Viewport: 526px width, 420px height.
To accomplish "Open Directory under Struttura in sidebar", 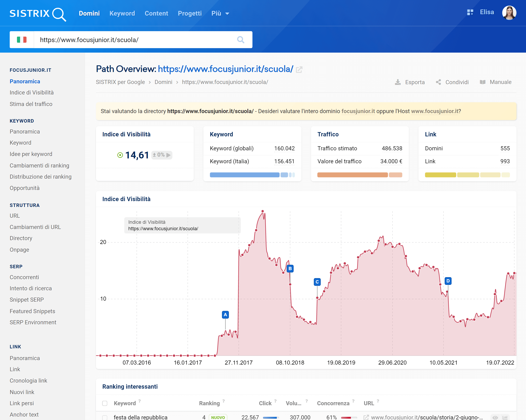I will coord(21,238).
